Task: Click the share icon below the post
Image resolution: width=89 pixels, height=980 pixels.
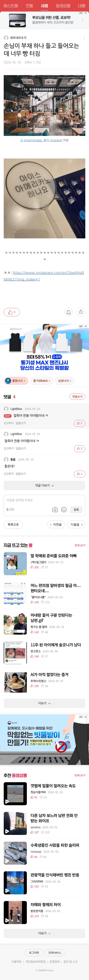Action: point(81,312)
